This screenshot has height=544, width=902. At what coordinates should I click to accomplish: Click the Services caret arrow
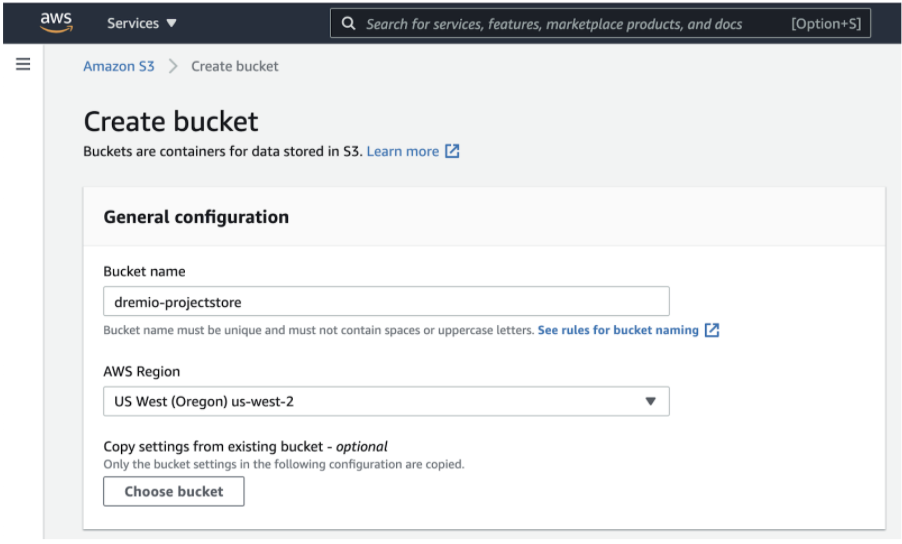coord(171,23)
